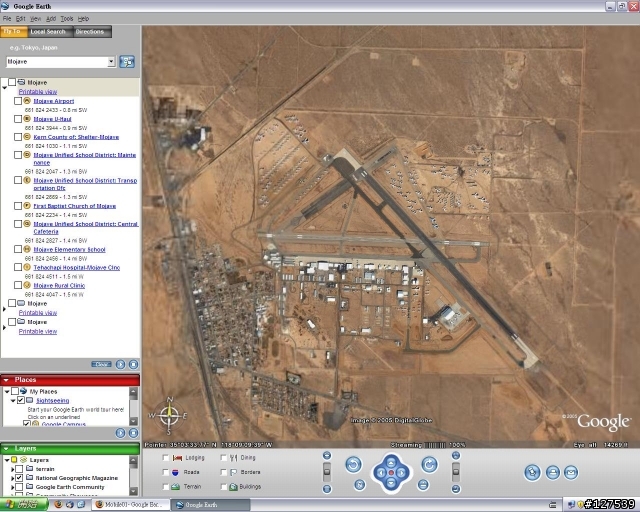Open the Windows Start button
The height and width of the screenshot is (512, 640).
(x=24, y=505)
